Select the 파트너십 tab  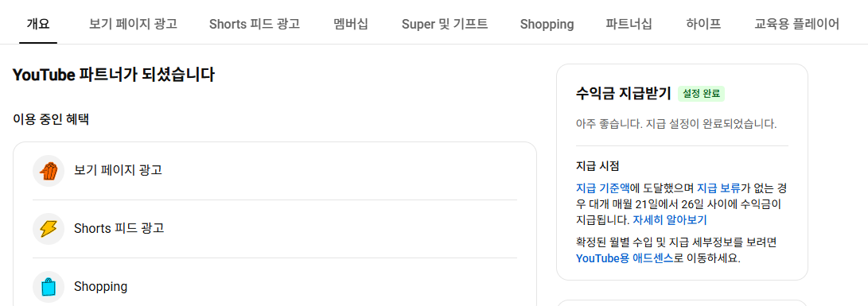tap(629, 25)
